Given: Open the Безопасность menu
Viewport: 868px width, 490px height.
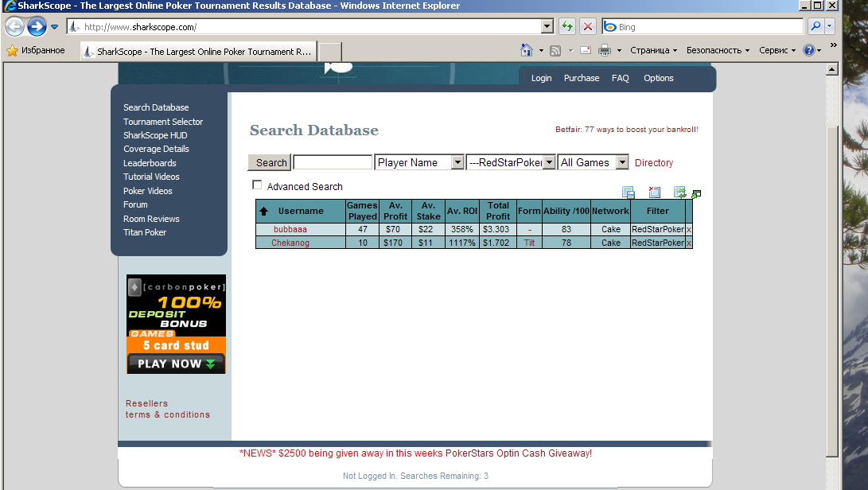Looking at the screenshot, I should pos(718,50).
